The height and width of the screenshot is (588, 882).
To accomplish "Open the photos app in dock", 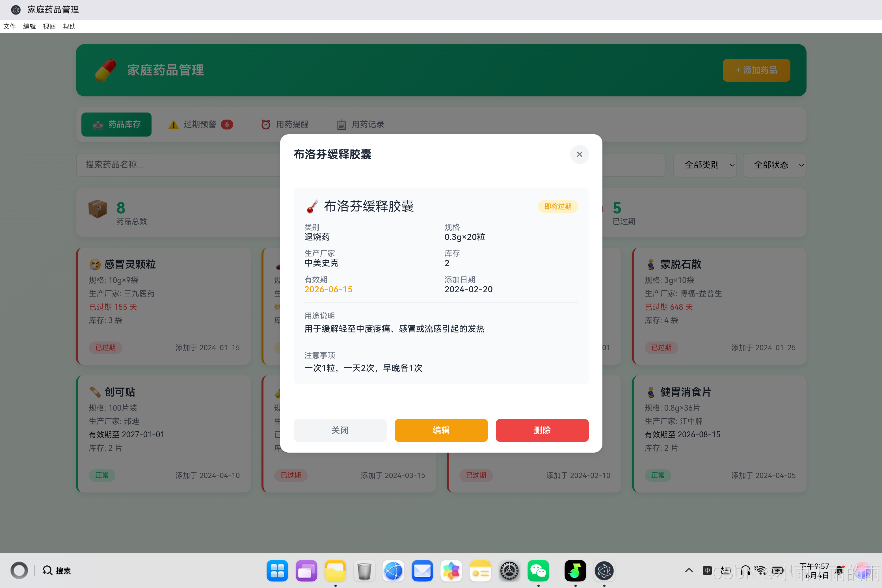I will [x=451, y=571].
